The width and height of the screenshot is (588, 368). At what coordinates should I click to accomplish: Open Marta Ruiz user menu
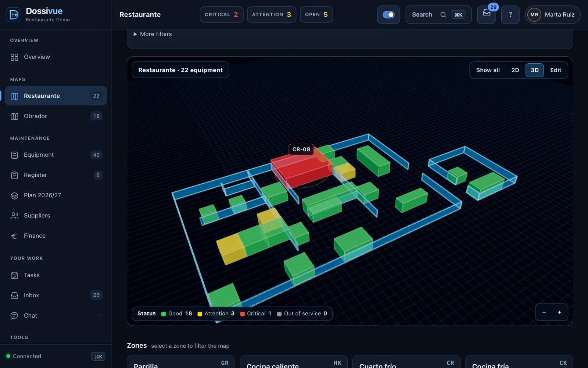(553, 15)
